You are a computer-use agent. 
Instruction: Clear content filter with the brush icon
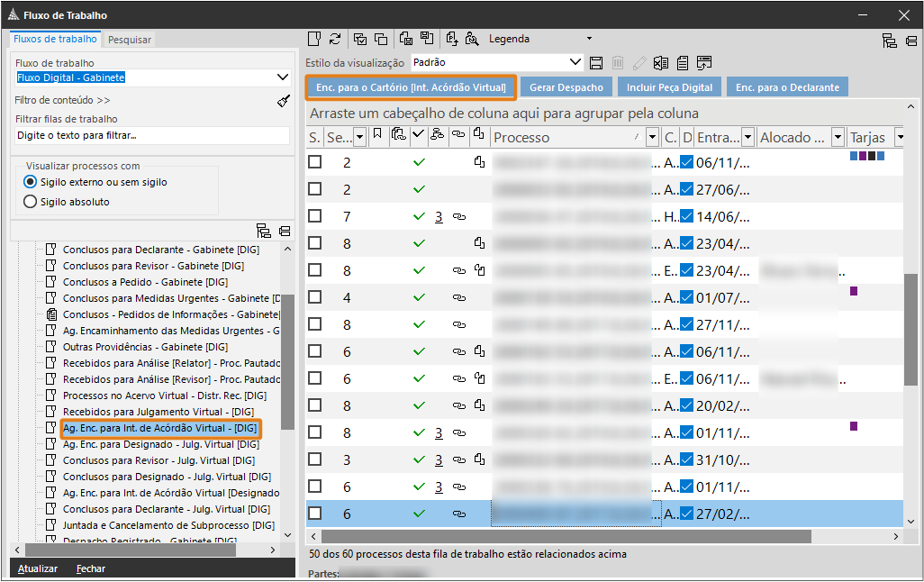284,101
